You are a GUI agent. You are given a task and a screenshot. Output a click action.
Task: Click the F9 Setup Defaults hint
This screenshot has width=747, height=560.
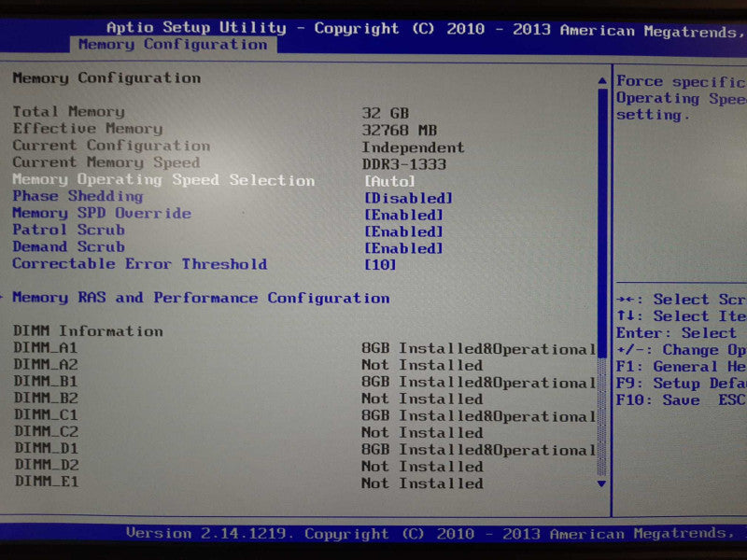pos(682,384)
